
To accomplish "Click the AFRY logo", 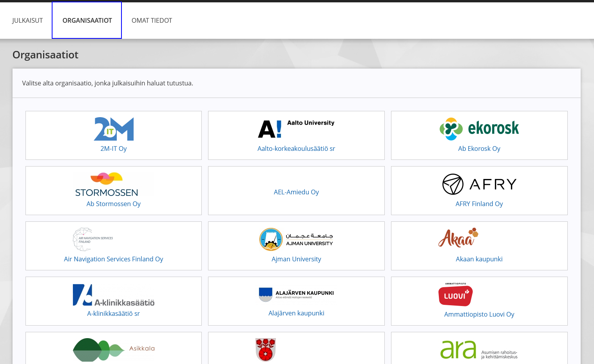I will coord(479,184).
